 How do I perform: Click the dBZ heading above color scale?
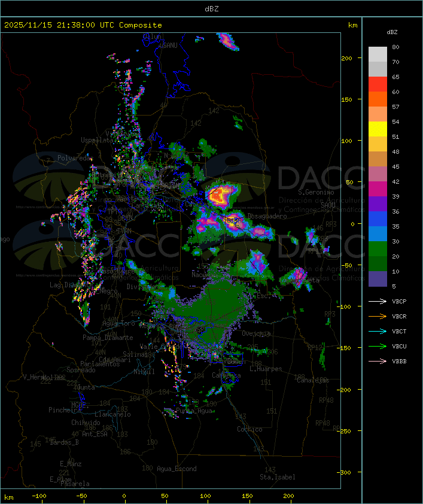[x=392, y=32]
